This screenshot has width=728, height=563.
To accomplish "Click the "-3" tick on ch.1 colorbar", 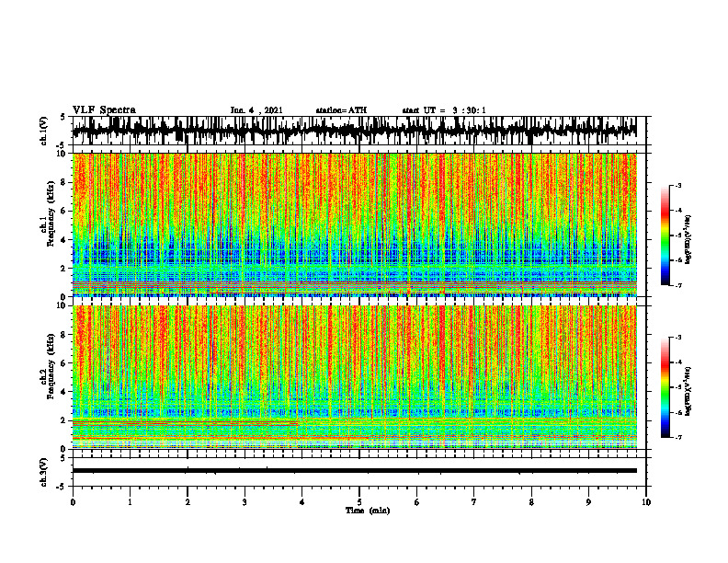I will (678, 185).
